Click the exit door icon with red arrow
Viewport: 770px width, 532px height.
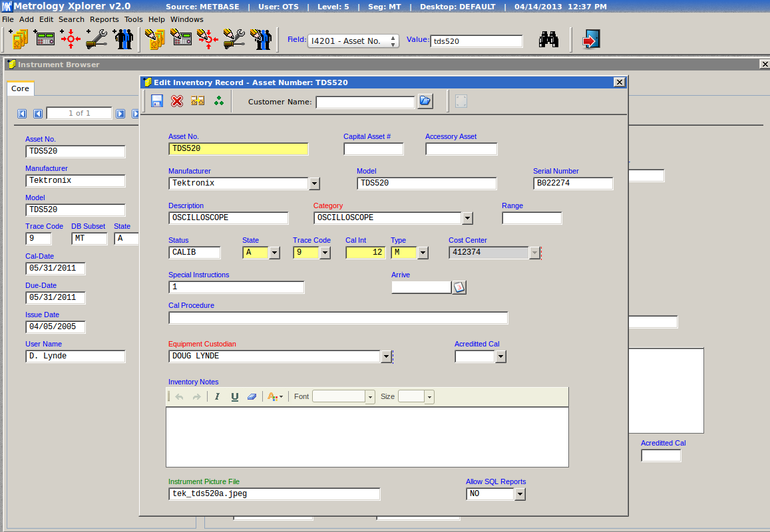tap(590, 40)
